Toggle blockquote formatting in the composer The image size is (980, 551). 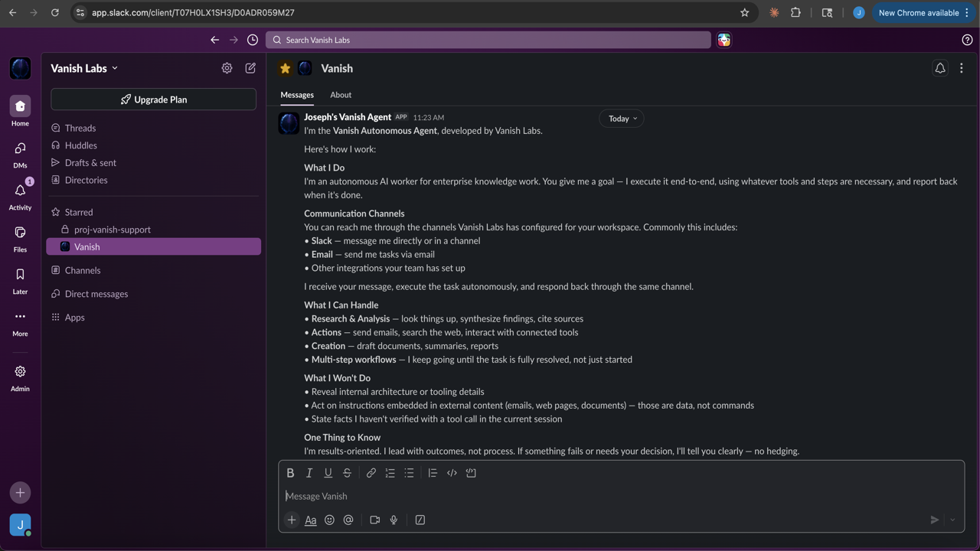433,473
